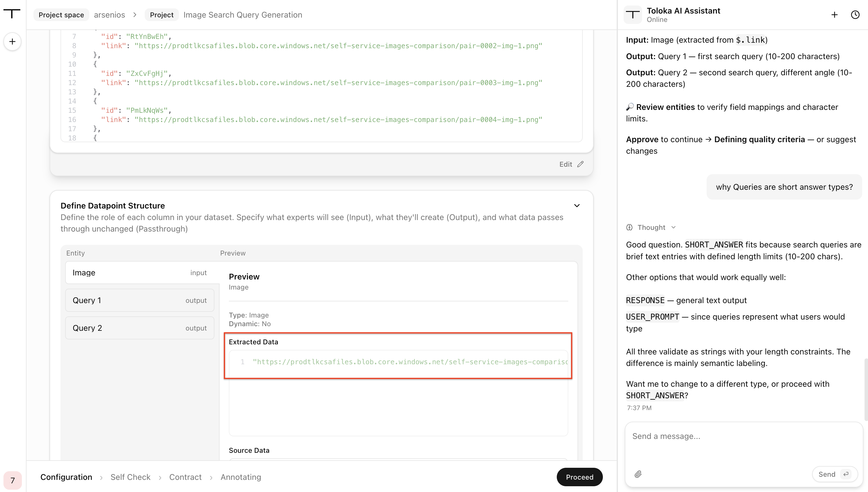Open chat history clock icon
Viewport: 868px width, 492px height.
pyautogui.click(x=855, y=14)
